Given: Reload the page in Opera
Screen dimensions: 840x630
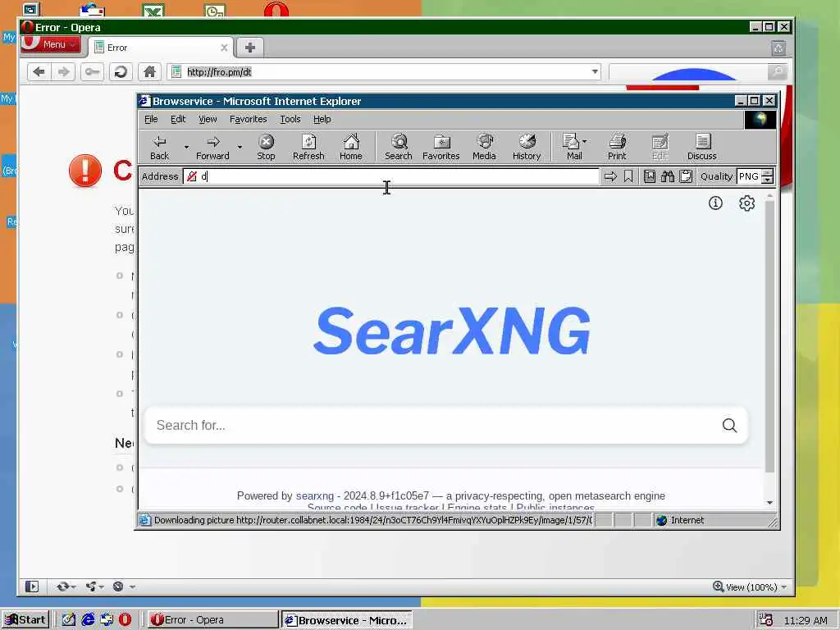Looking at the screenshot, I should point(121,72).
